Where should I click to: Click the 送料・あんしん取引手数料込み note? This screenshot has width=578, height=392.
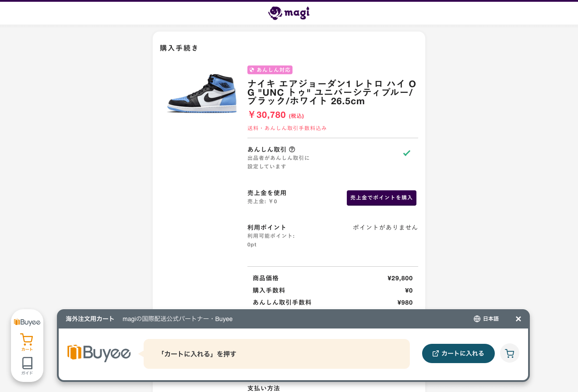point(287,128)
